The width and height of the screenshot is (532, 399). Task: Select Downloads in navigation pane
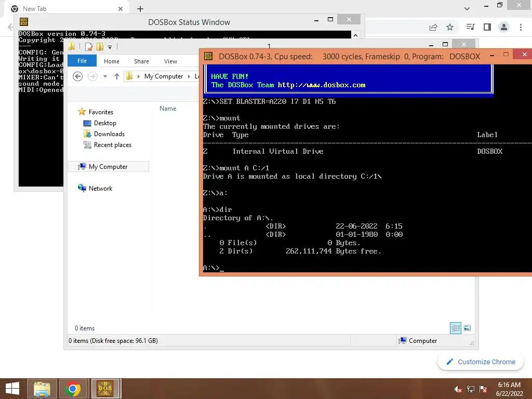click(109, 134)
